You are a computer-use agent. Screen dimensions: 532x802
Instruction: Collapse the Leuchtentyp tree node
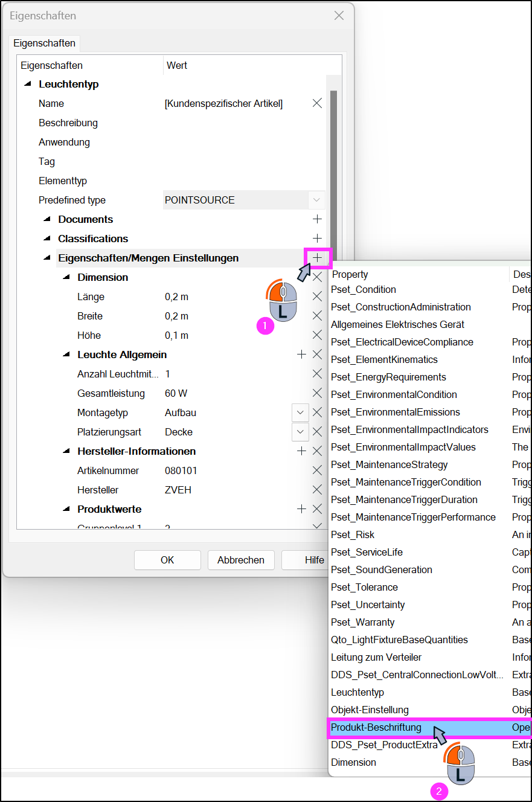28,84
